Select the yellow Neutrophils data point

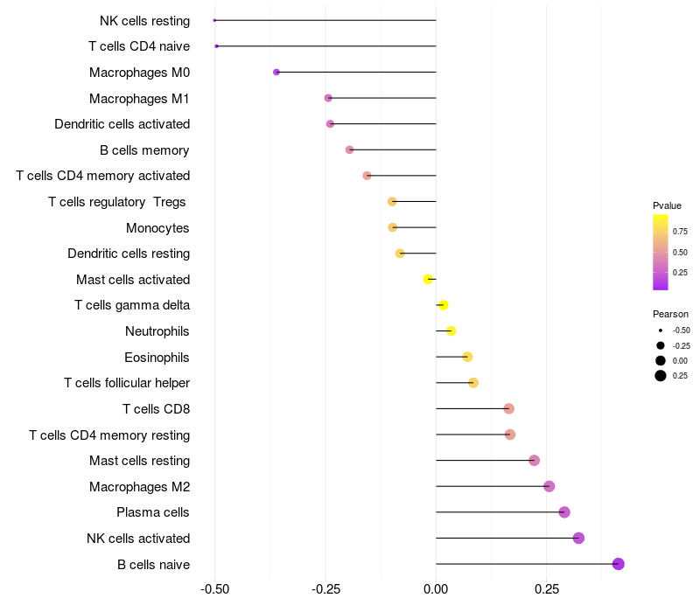[451, 331]
